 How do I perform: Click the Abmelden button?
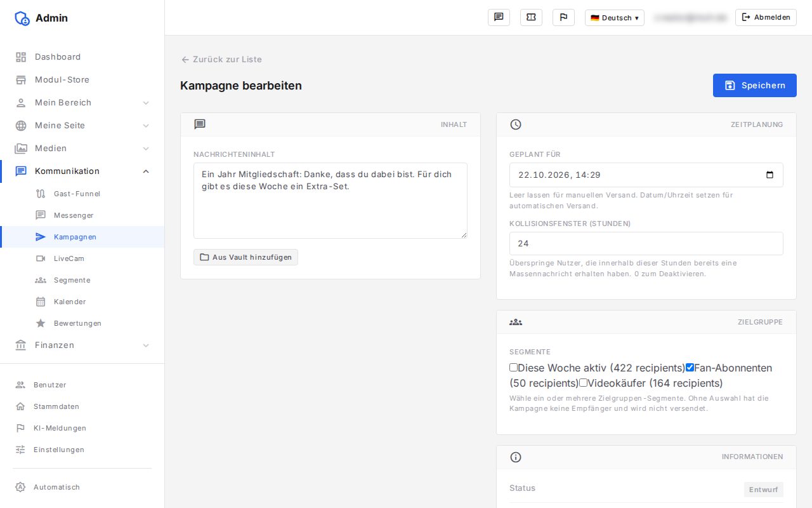coord(766,18)
